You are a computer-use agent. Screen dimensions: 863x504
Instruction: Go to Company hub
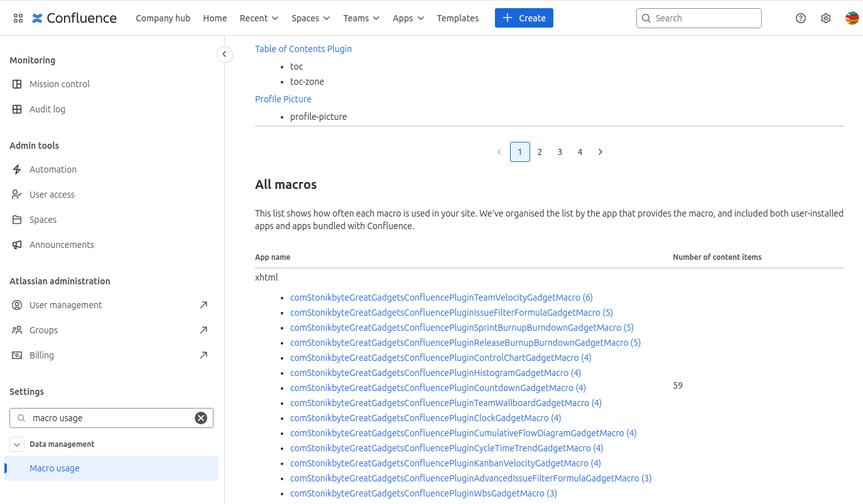pos(163,18)
